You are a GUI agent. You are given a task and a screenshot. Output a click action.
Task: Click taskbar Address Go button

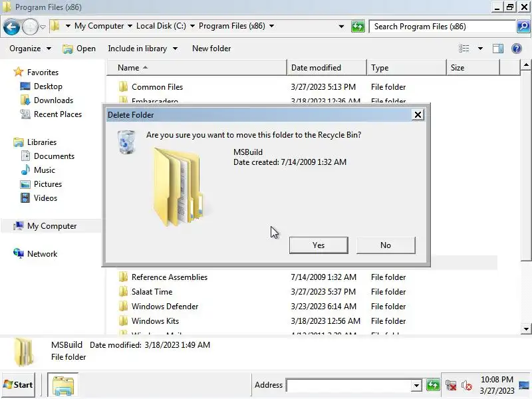(x=433, y=385)
